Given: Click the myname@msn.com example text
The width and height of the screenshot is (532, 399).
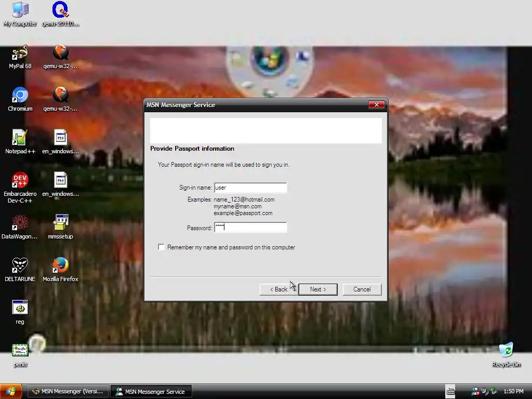Looking at the screenshot, I should (237, 206).
